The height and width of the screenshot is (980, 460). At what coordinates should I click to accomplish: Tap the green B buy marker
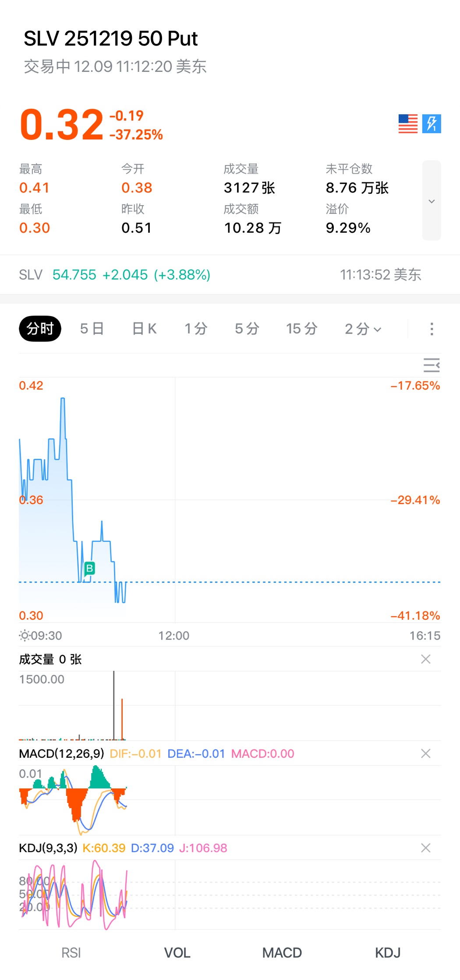tap(89, 568)
